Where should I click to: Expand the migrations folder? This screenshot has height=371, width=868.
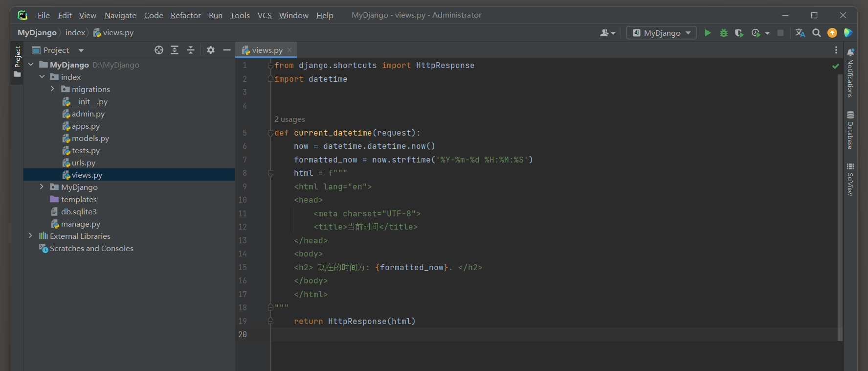53,89
